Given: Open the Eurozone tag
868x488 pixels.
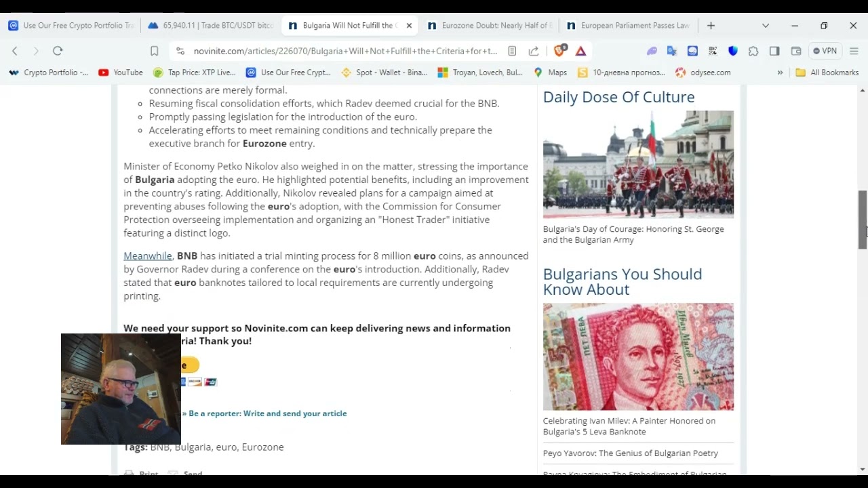Looking at the screenshot, I should pos(262,447).
